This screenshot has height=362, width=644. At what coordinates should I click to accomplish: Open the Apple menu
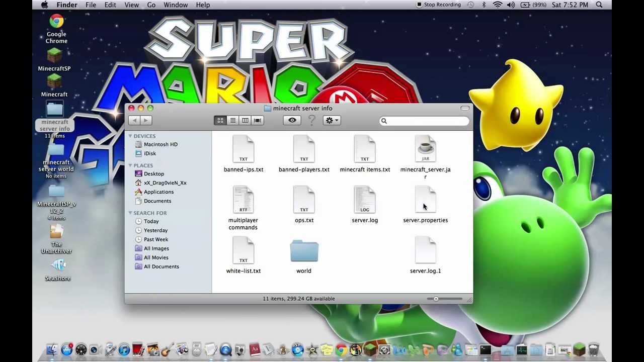pyautogui.click(x=44, y=5)
